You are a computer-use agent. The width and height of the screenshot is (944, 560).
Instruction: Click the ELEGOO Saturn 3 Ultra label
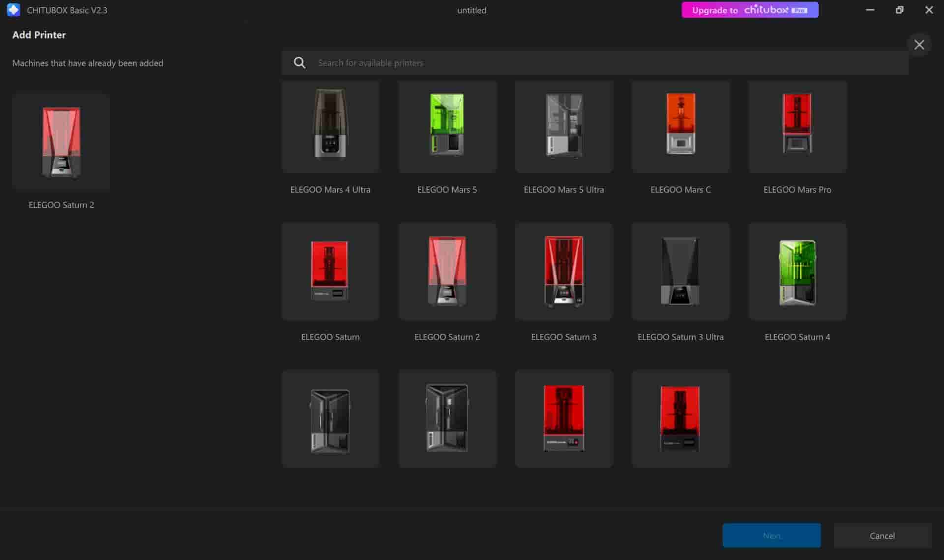[680, 337]
